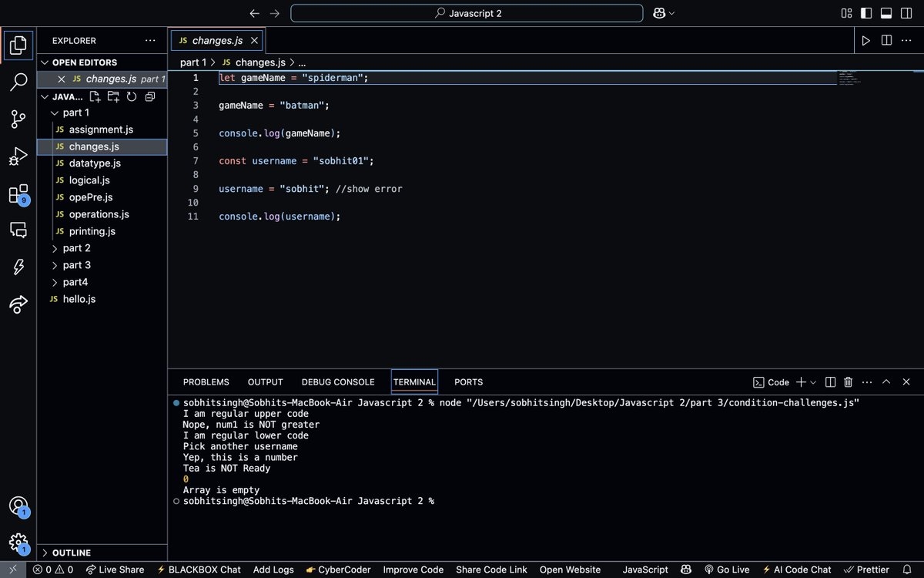This screenshot has width=924, height=578.
Task: Open Copilot status icon in status bar
Action: [x=685, y=570]
